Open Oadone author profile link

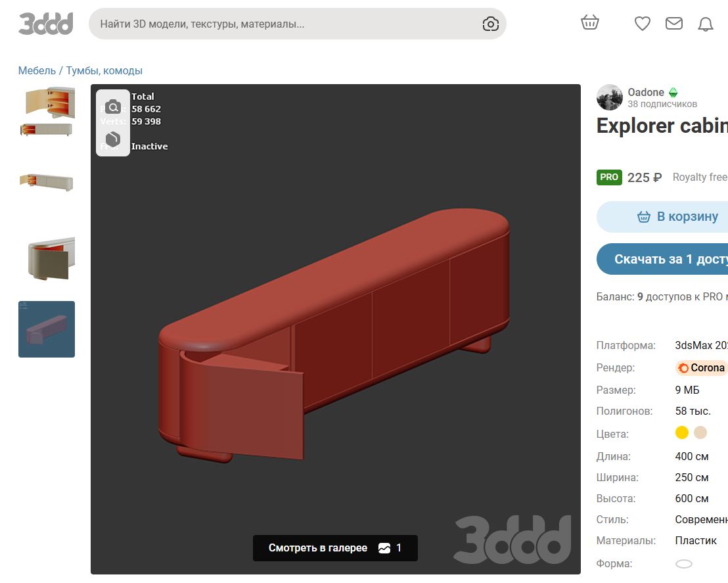[646, 92]
